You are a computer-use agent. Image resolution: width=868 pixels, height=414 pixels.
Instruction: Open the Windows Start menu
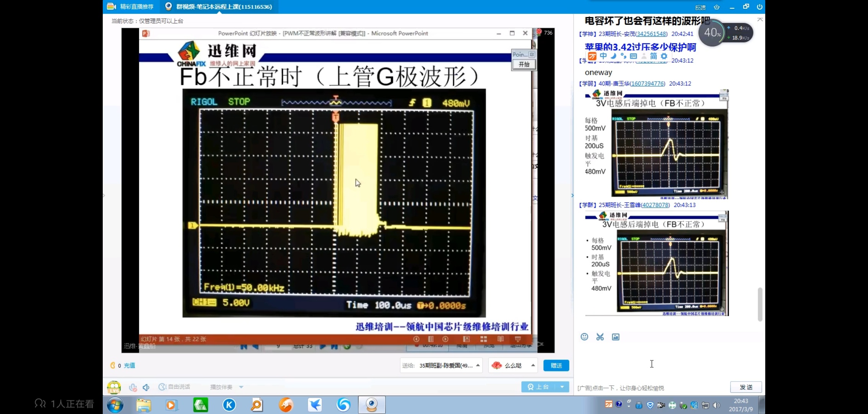click(x=115, y=405)
